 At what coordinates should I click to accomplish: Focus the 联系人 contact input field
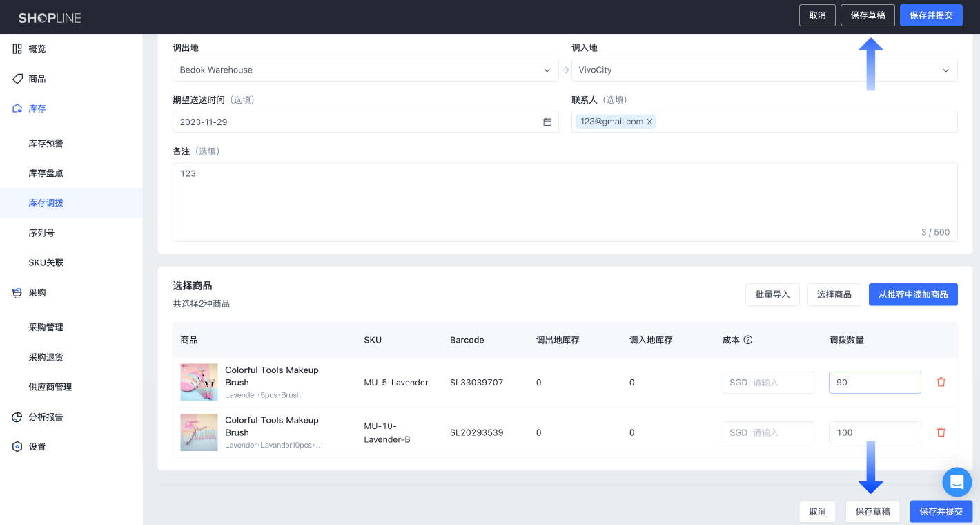click(x=765, y=122)
